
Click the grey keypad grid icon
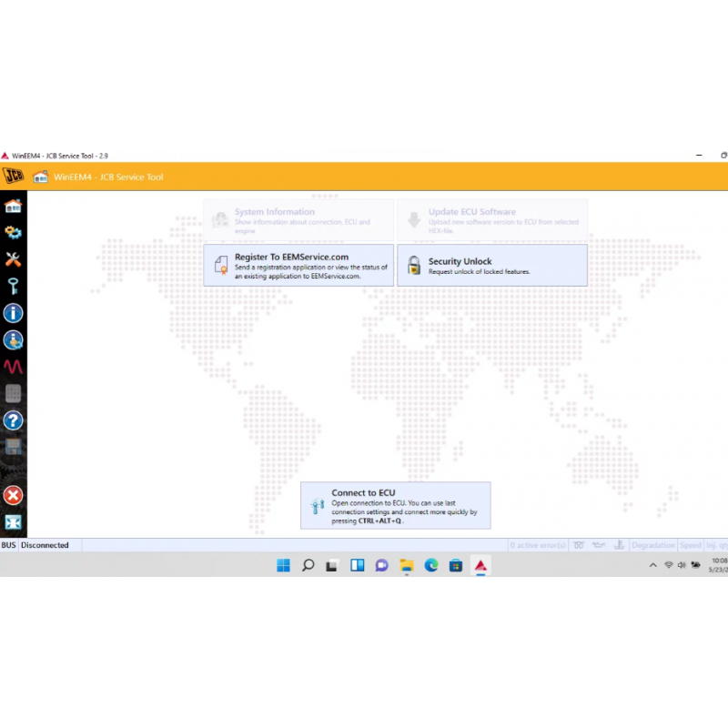pyautogui.click(x=13, y=394)
